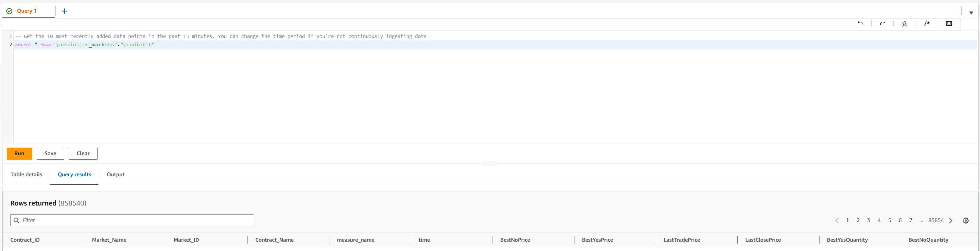Add a new query tab with plus icon

[64, 11]
